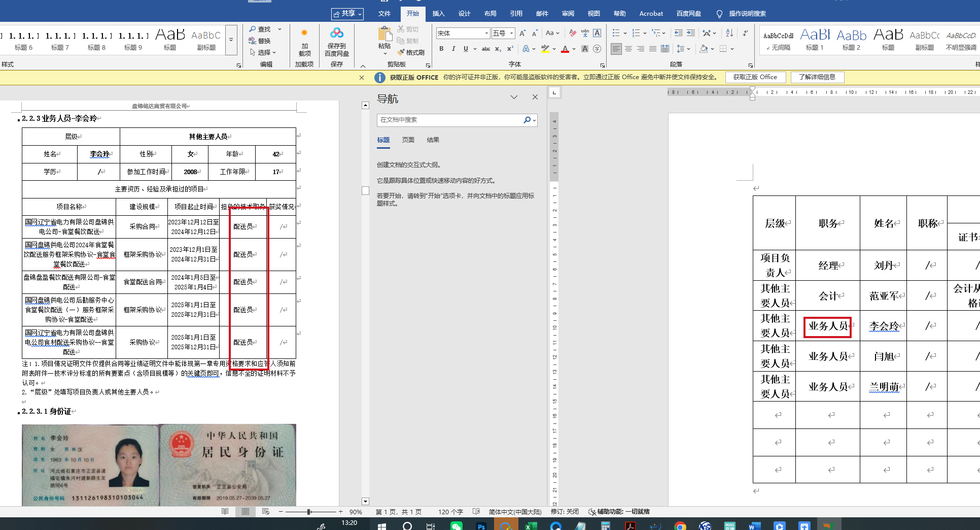Open the Add-ins button
980x530 pixels.
point(304,42)
